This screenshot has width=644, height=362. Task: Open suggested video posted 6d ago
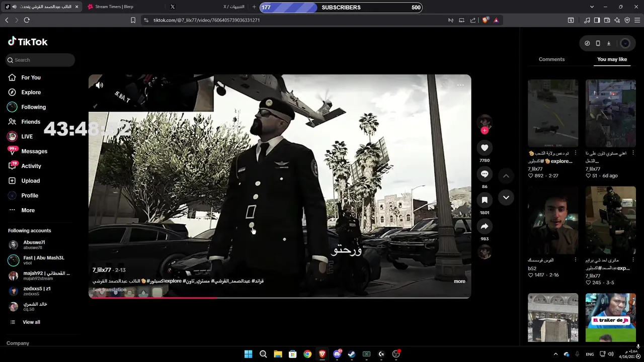coord(610,113)
